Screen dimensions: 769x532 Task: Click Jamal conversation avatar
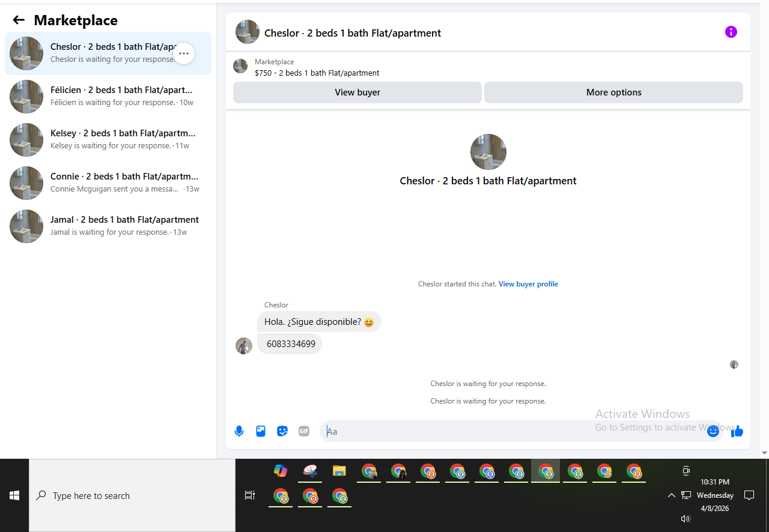click(26, 226)
